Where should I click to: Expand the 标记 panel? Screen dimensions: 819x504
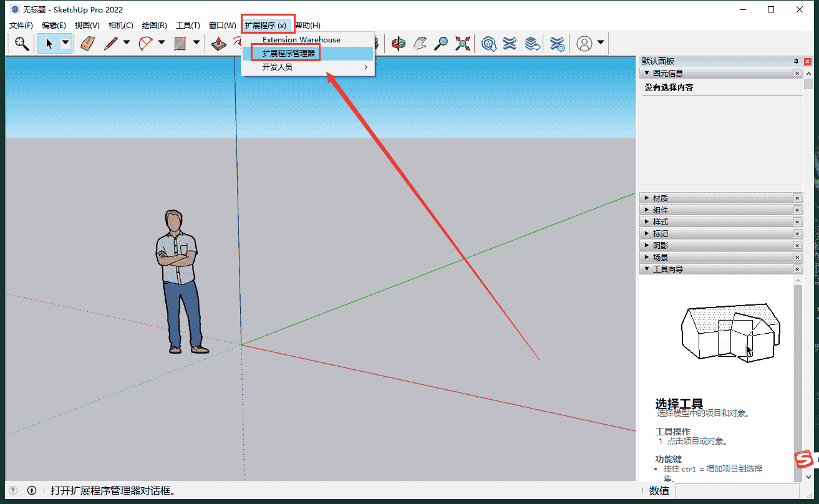point(647,234)
